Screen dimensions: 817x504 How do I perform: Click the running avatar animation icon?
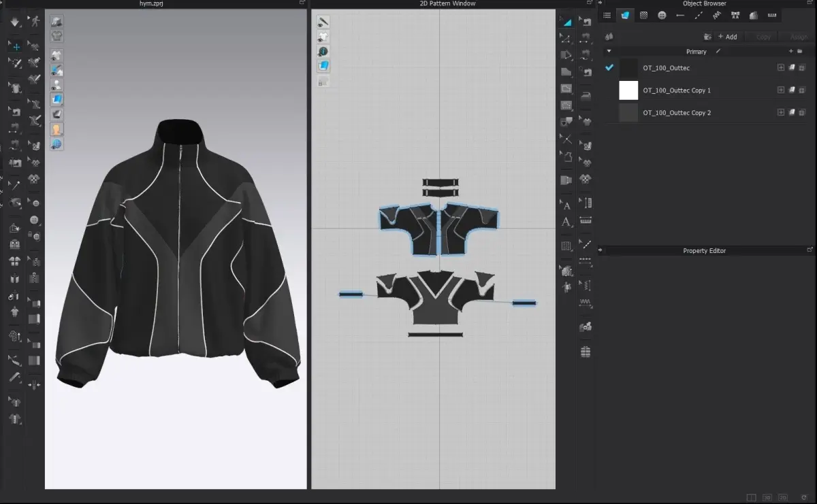pos(34,22)
